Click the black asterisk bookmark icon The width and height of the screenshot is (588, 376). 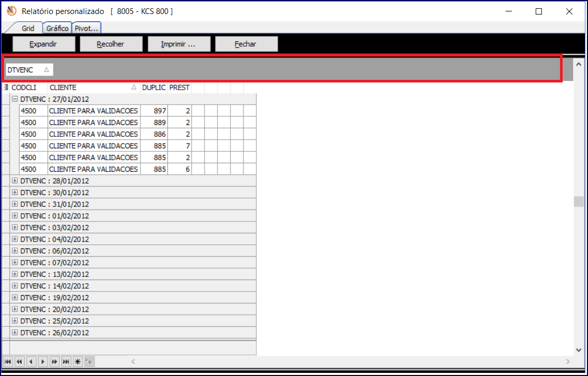pyautogui.click(x=78, y=362)
